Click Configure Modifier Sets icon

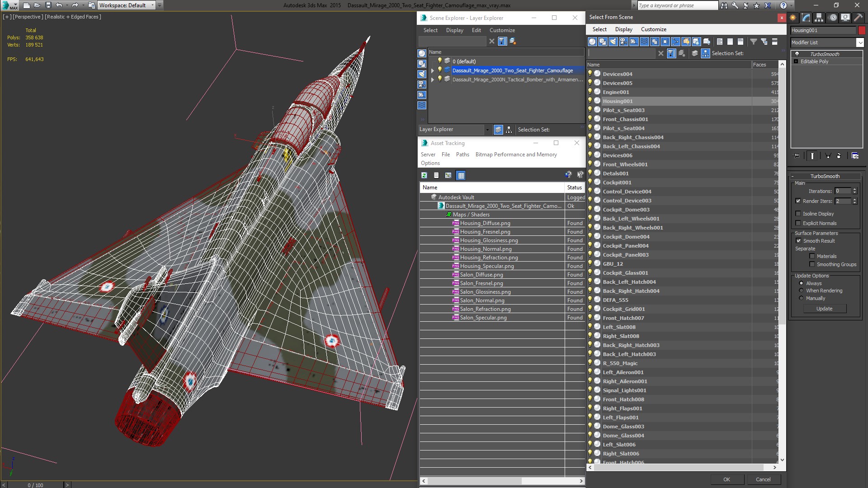[x=855, y=155]
